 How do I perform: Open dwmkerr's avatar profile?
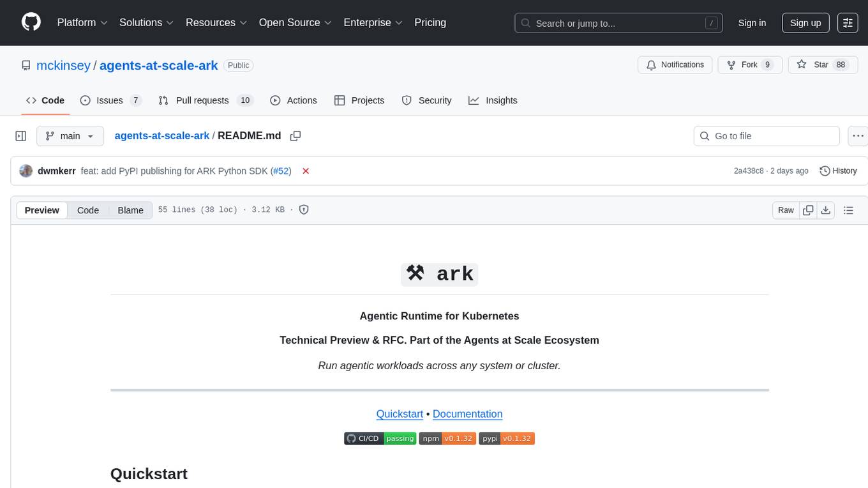(x=26, y=171)
